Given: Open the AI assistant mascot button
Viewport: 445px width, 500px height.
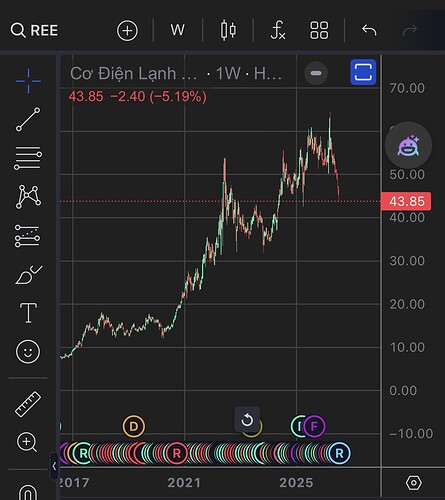Looking at the screenshot, I should pyautogui.click(x=408, y=145).
